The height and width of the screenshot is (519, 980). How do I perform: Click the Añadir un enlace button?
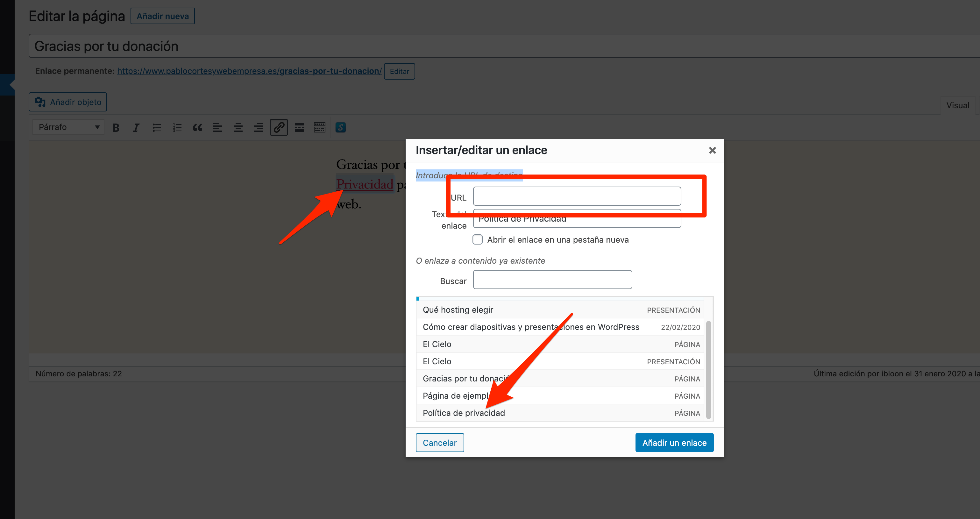[x=674, y=443]
